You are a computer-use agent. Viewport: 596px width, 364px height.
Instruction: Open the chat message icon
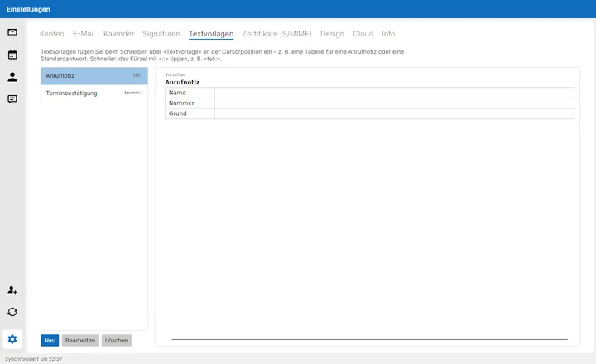click(x=12, y=99)
